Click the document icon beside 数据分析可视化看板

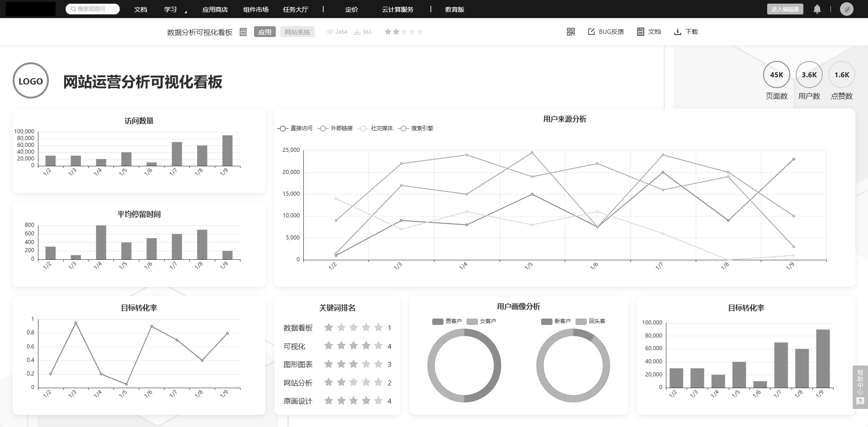(243, 32)
